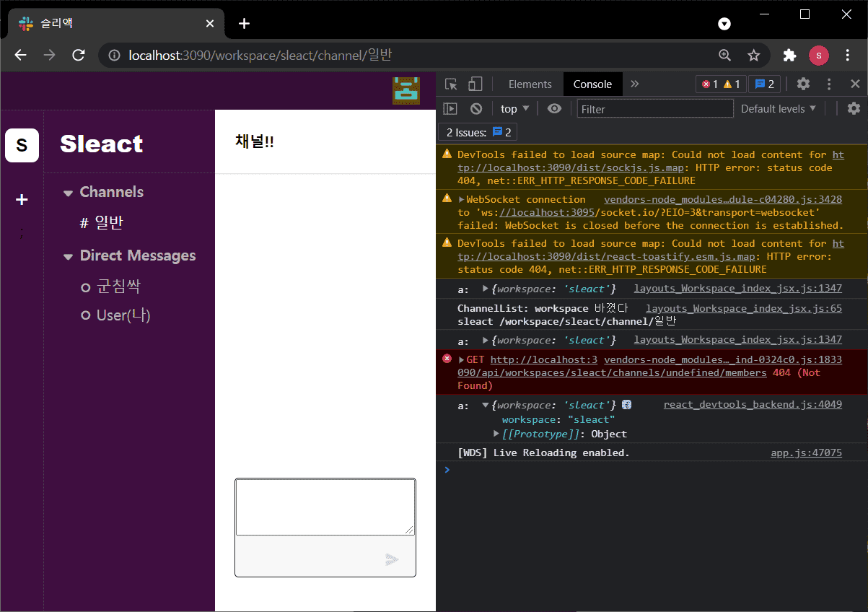
Task: Open the Chrome extensions puzzle icon
Action: click(790, 56)
